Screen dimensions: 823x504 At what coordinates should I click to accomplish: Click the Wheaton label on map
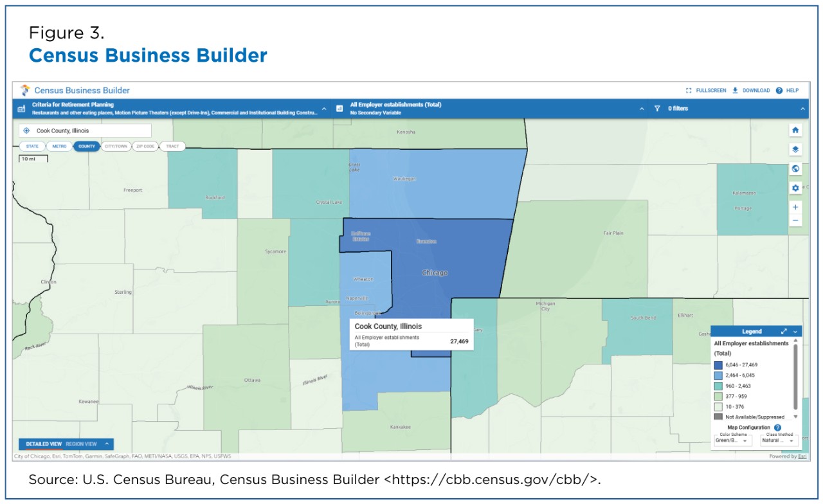pos(363,279)
